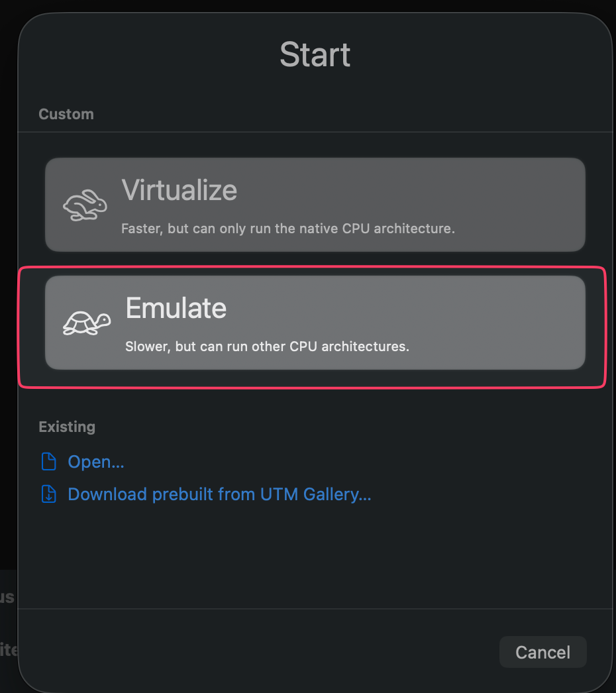616x693 pixels.
Task: Click the Emulate panel's turtle shell graphic
Action: click(x=87, y=322)
